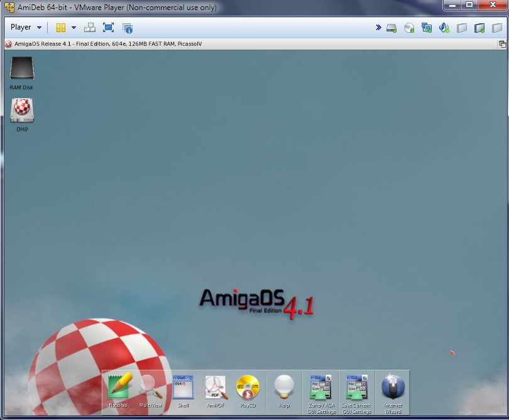Start PlayCD from the dock
This screenshot has height=420, width=509.
[x=248, y=387]
